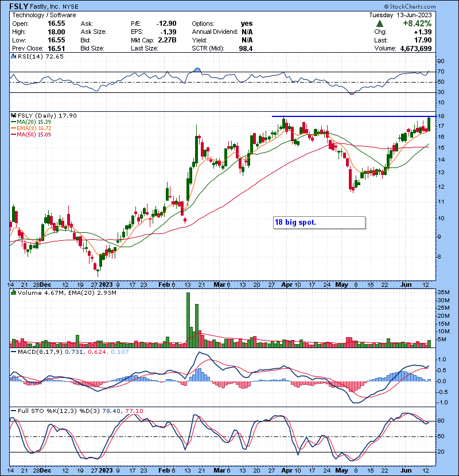Image resolution: width=459 pixels, height=476 pixels.
Task: Click the Prev Close value 16.51
Action: (56, 48)
